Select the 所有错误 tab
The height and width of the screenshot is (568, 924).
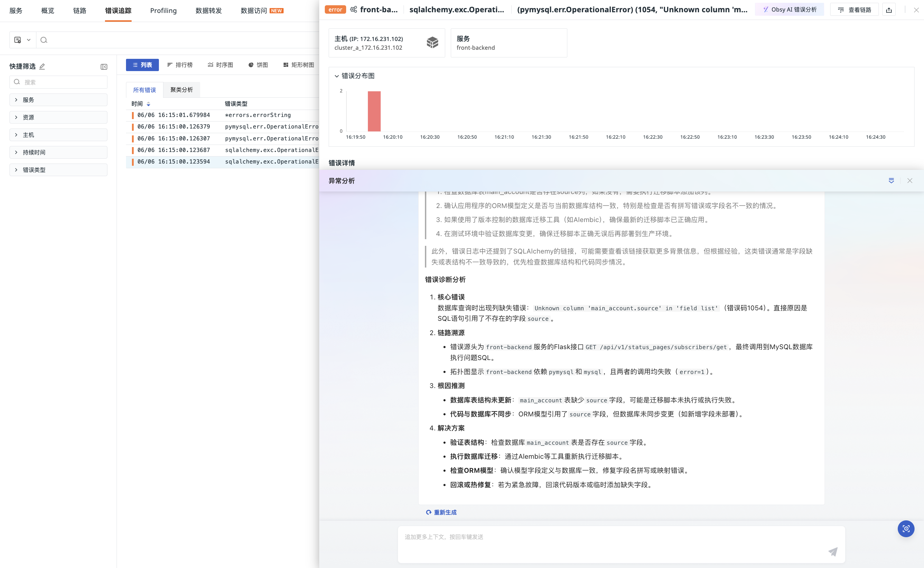(x=145, y=90)
